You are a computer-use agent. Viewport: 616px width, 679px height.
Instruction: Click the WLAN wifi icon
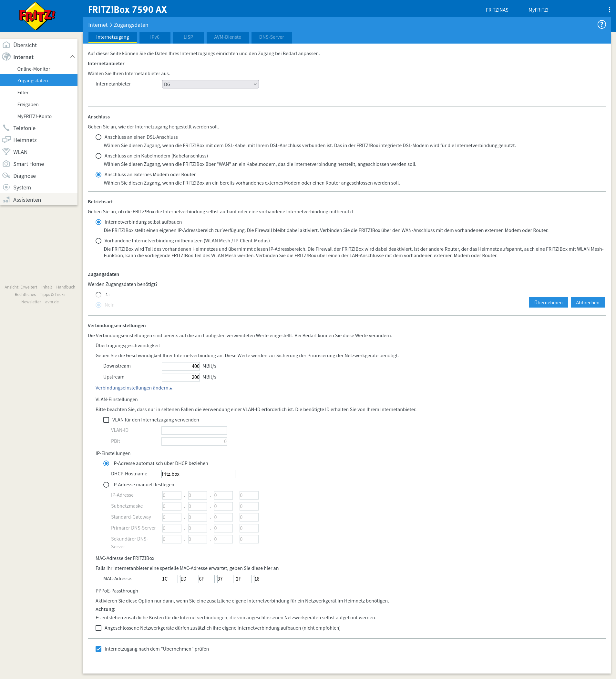point(6,152)
